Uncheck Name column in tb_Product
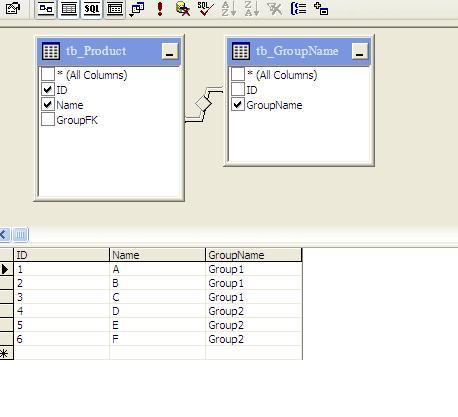 (x=48, y=104)
